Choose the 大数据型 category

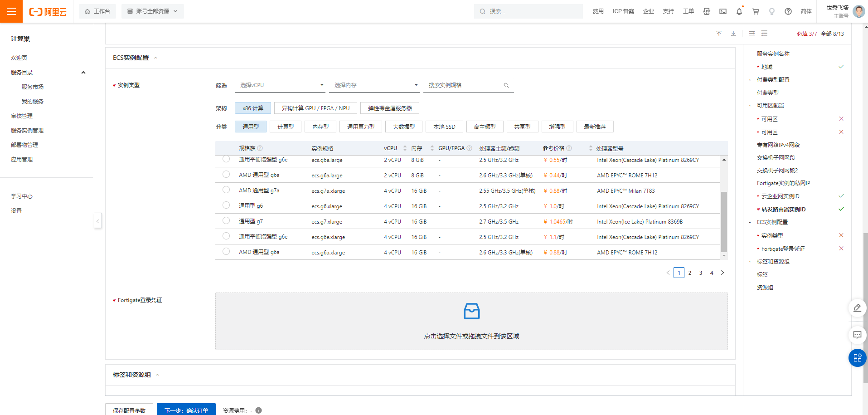tap(404, 127)
